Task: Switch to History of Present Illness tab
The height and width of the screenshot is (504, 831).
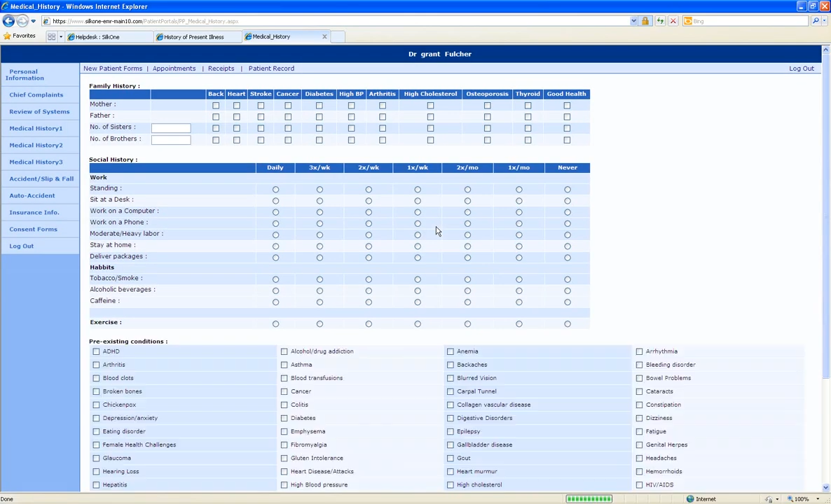Action: 193,37
